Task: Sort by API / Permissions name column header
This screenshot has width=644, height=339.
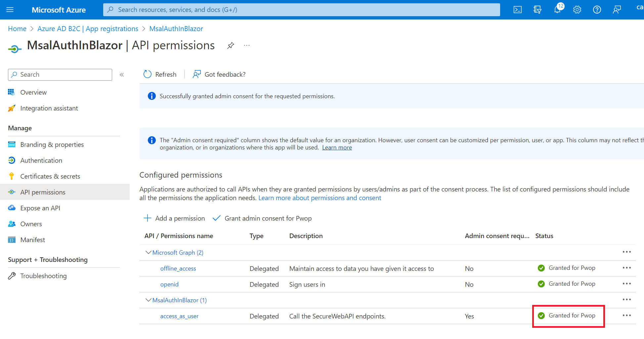Action: pyautogui.click(x=179, y=236)
